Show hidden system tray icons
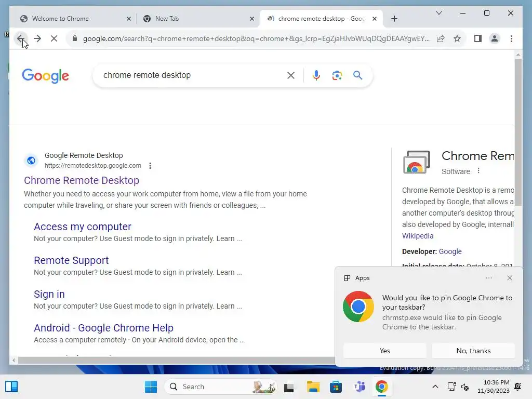This screenshot has width=532, height=399. tap(435, 387)
